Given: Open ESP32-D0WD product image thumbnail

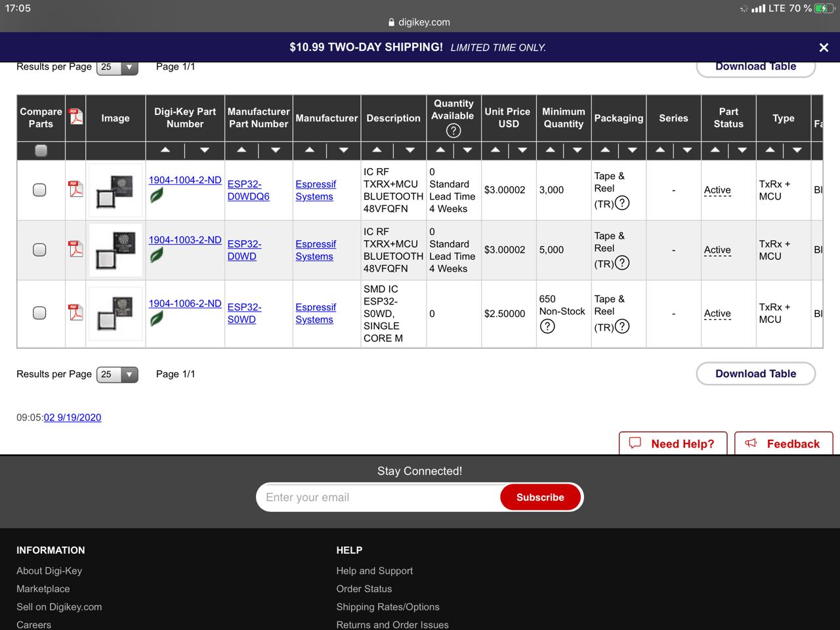Looking at the screenshot, I should [x=115, y=250].
